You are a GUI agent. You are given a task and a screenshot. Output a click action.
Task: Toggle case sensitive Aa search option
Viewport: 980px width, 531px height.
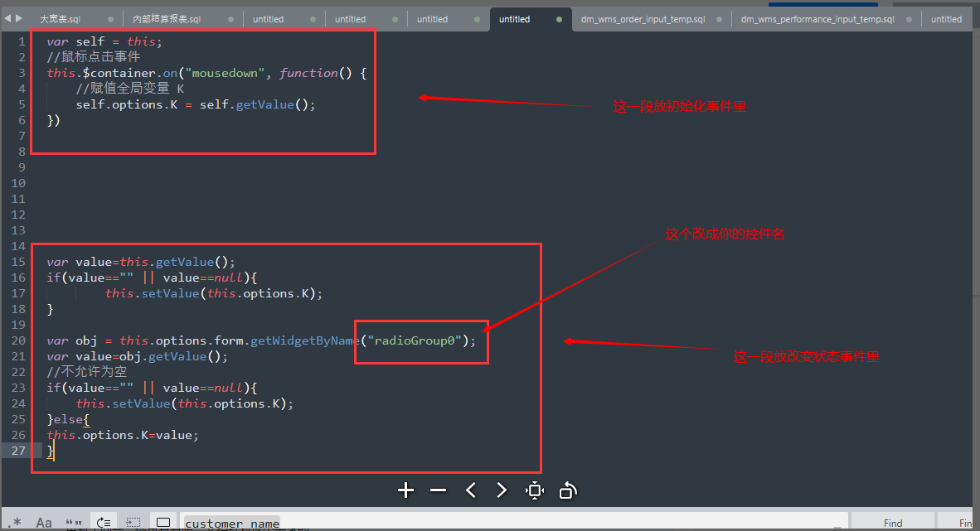point(44,523)
